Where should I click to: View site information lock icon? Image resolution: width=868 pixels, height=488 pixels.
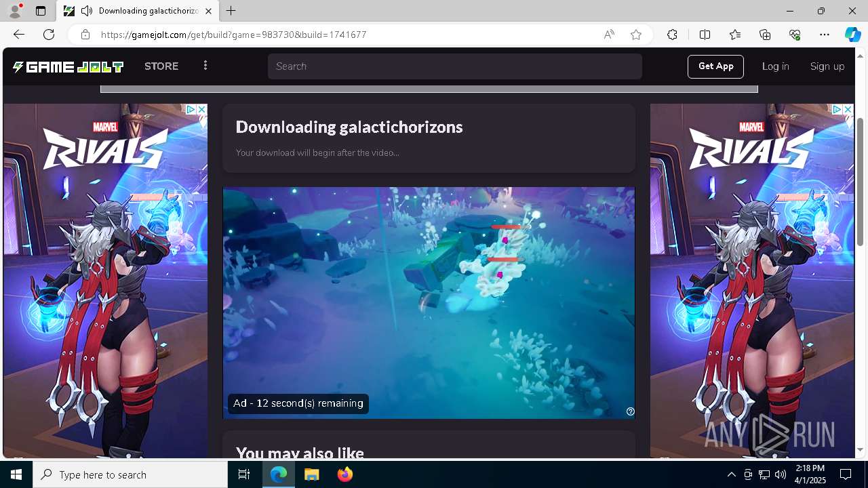85,35
